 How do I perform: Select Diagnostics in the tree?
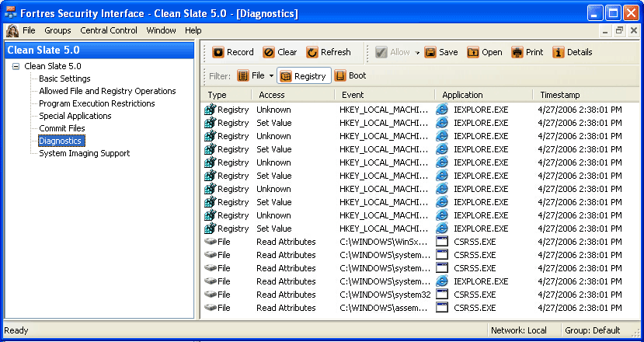pyautogui.click(x=61, y=141)
